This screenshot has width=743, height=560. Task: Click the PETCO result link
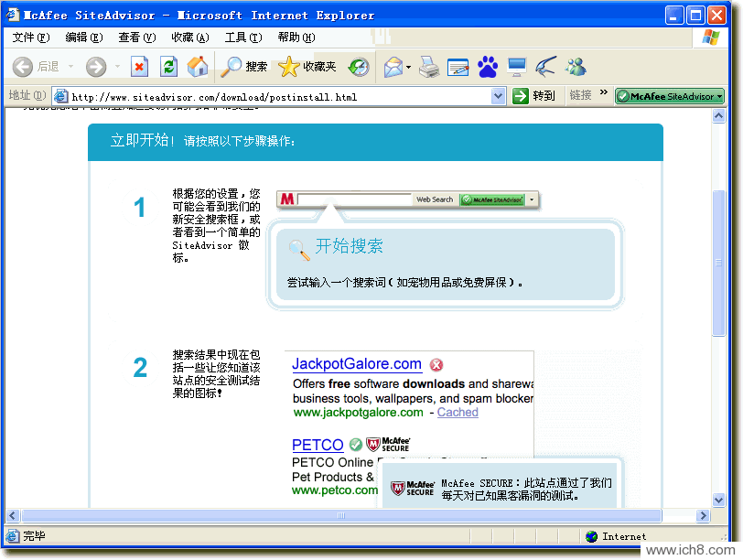(x=317, y=446)
